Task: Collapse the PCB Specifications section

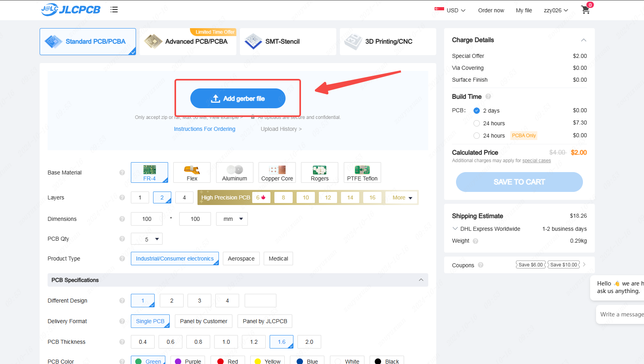Action: pyautogui.click(x=421, y=280)
